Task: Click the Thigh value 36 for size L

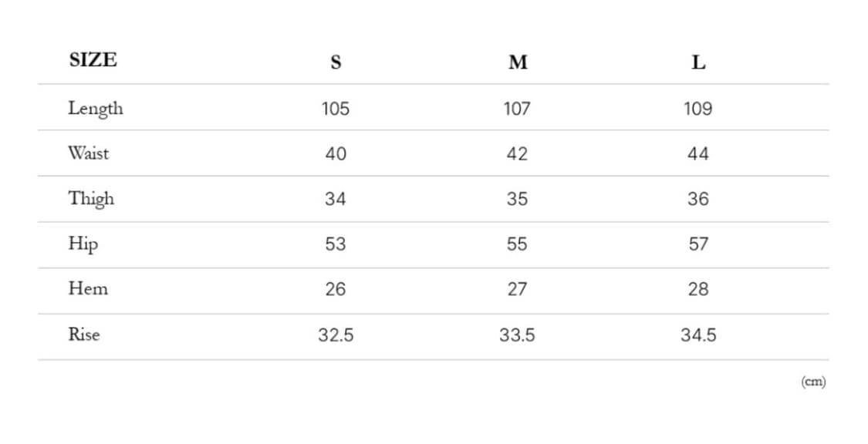Action: click(x=698, y=199)
